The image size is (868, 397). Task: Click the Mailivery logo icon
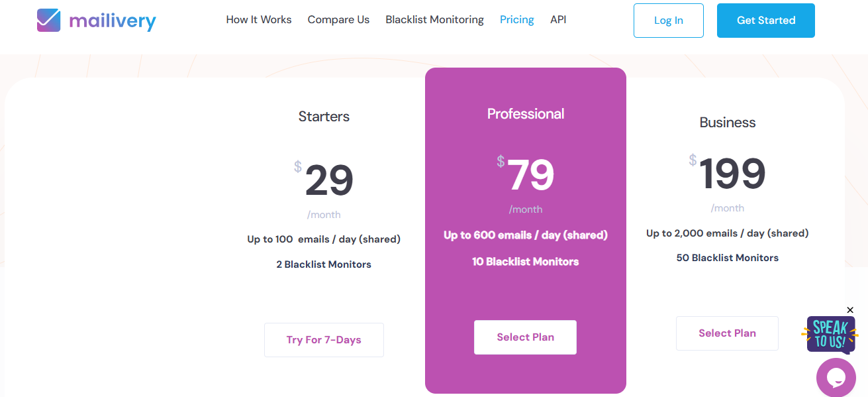coord(47,20)
